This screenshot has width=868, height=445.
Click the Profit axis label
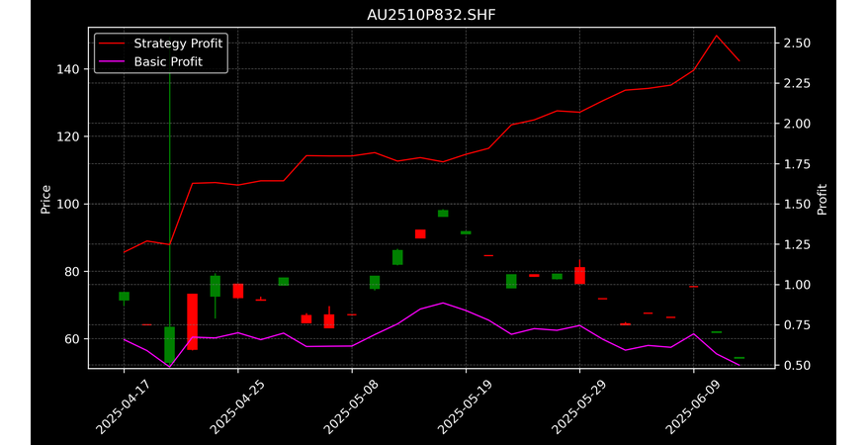[x=823, y=200]
